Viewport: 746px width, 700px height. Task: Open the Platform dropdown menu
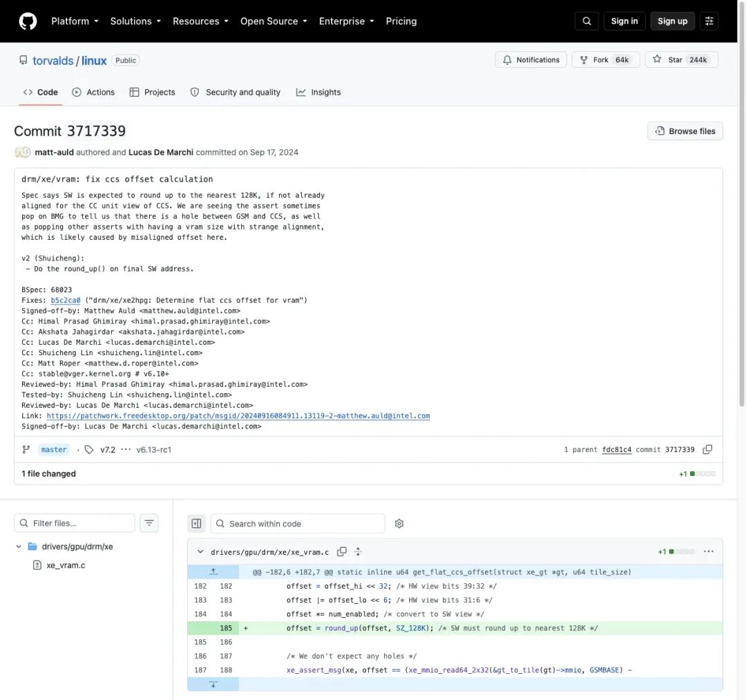click(x=75, y=21)
